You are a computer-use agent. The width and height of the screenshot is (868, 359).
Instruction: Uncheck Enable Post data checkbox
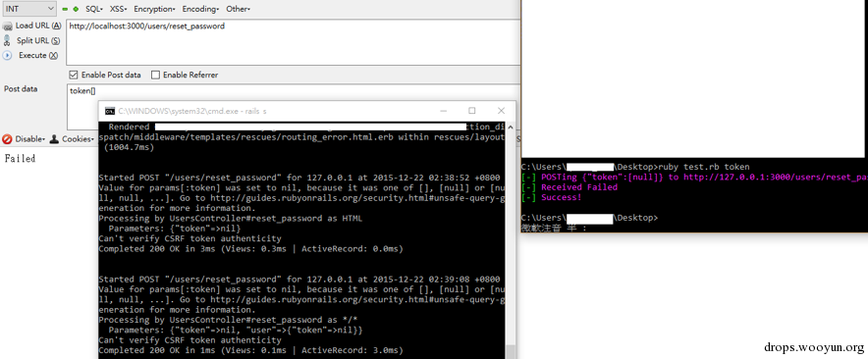point(73,75)
